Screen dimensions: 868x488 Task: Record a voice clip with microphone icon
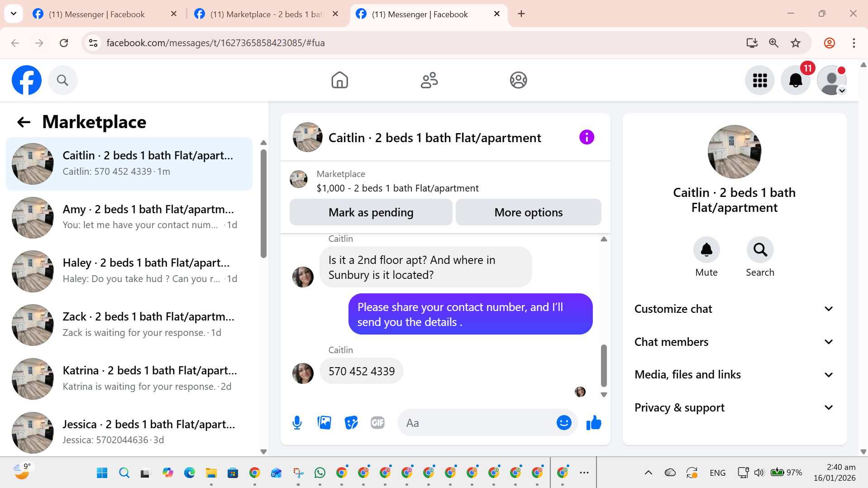(297, 423)
